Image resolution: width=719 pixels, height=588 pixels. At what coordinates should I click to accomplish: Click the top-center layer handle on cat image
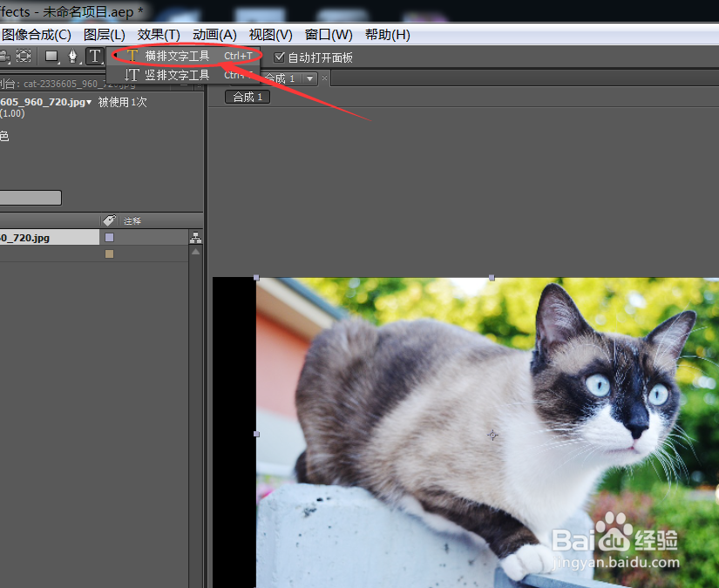point(492,278)
